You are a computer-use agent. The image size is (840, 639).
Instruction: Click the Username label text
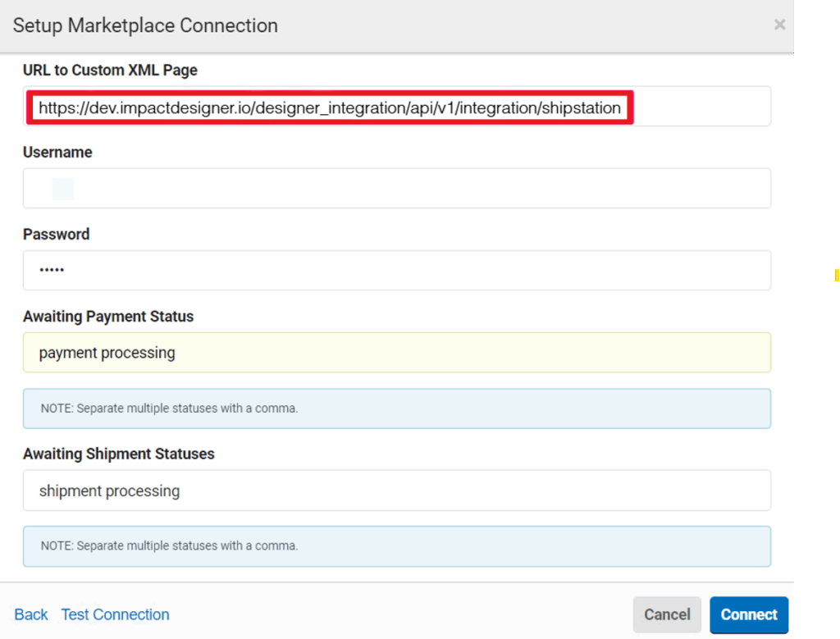click(57, 153)
